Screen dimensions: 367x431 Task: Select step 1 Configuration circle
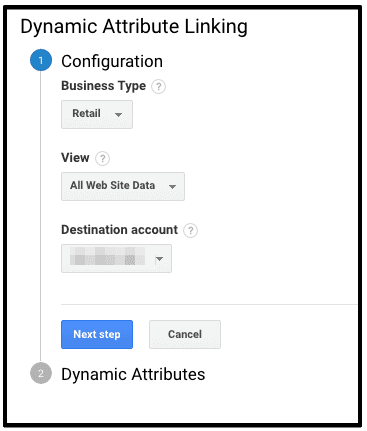click(x=41, y=60)
